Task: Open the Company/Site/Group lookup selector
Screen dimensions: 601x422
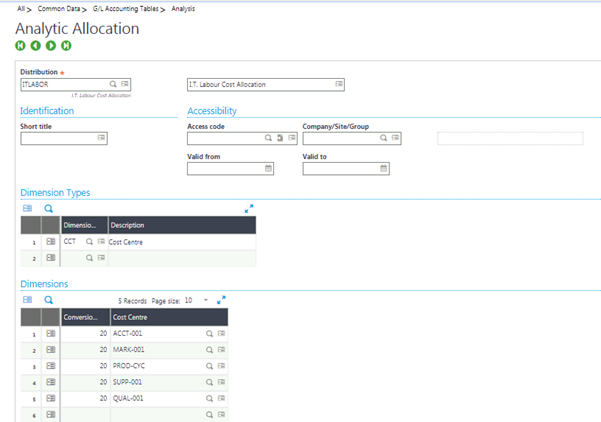Action: tap(383, 139)
